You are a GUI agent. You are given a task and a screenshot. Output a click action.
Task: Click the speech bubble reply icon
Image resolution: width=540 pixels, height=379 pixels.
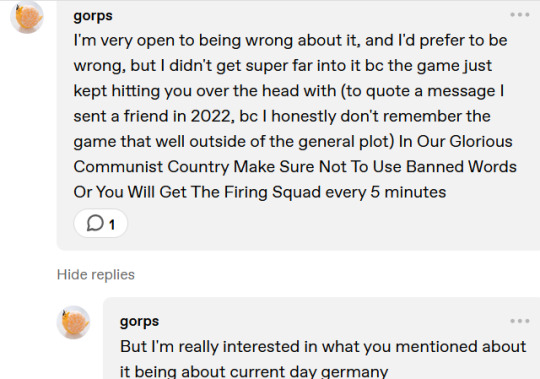point(95,223)
